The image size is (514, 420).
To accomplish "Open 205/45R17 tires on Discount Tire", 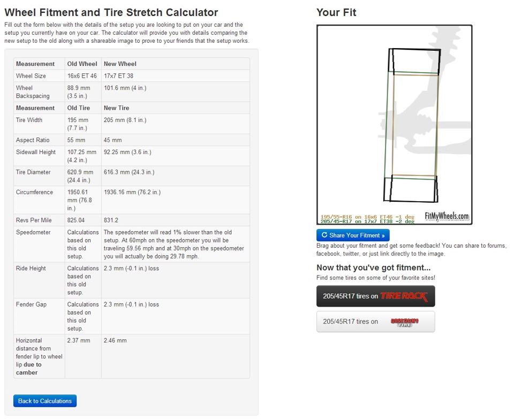I will pos(376,322).
